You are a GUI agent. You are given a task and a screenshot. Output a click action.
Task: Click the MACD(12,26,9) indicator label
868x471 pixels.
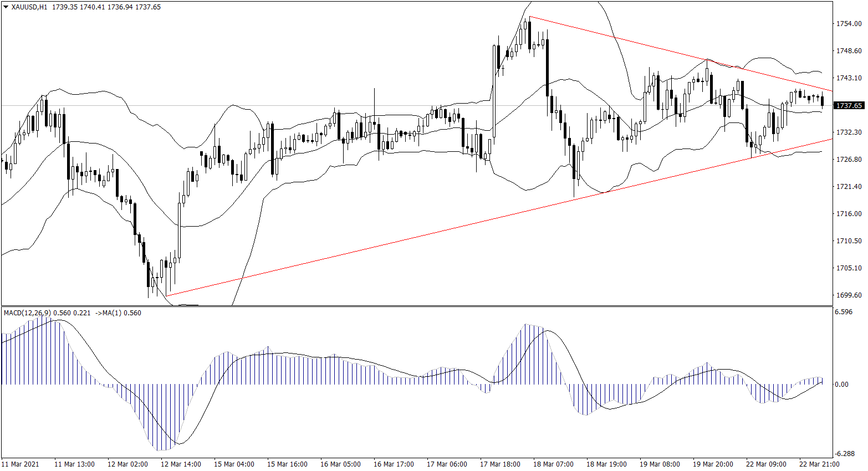tap(27, 313)
